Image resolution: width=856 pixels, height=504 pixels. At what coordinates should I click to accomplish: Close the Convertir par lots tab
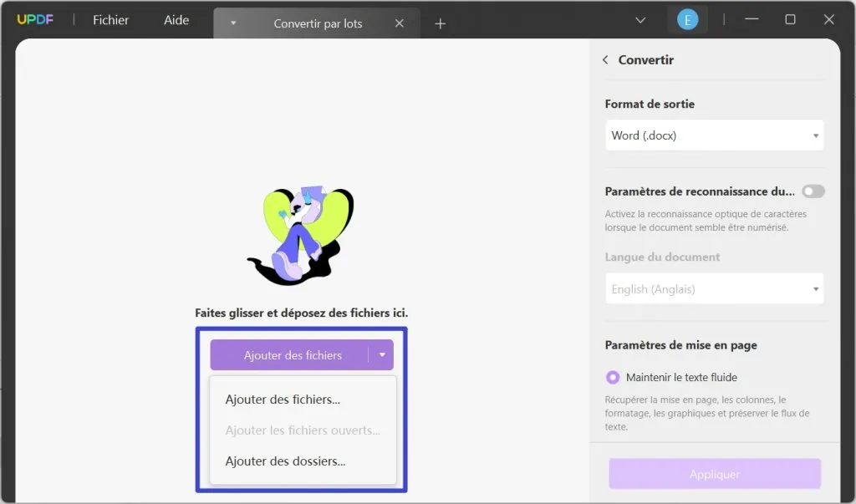point(399,23)
